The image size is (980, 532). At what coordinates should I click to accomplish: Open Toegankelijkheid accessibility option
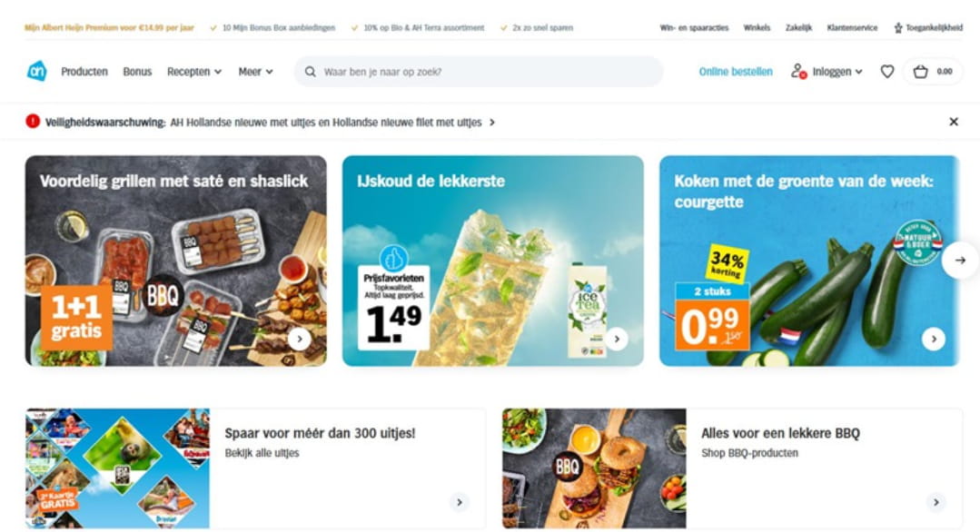928,27
